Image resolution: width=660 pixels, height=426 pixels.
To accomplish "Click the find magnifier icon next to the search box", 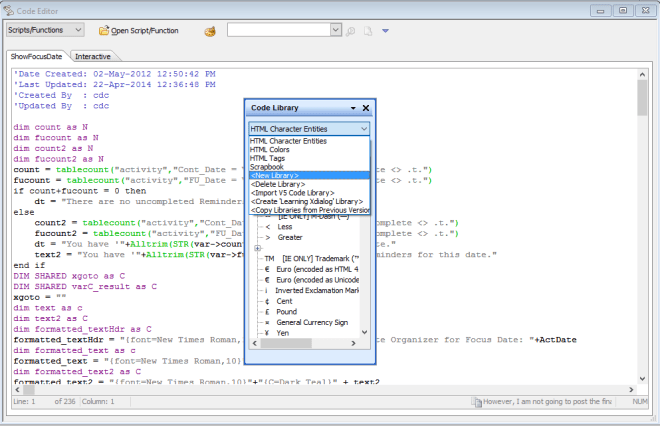I will point(350,31).
